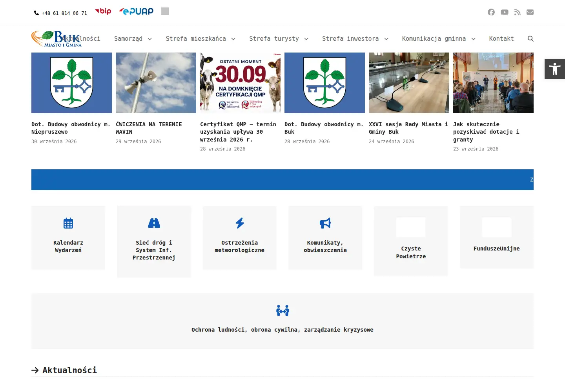Call the number +48 61 814 06 71
This screenshot has width=565, height=392.
[64, 13]
